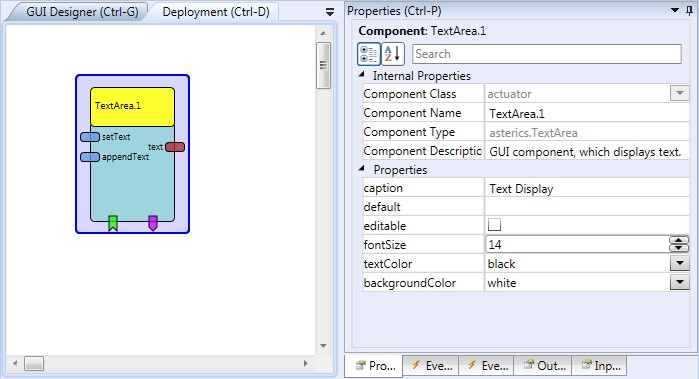Open the textColor dropdown
The height and width of the screenshot is (379, 699).
(x=680, y=264)
